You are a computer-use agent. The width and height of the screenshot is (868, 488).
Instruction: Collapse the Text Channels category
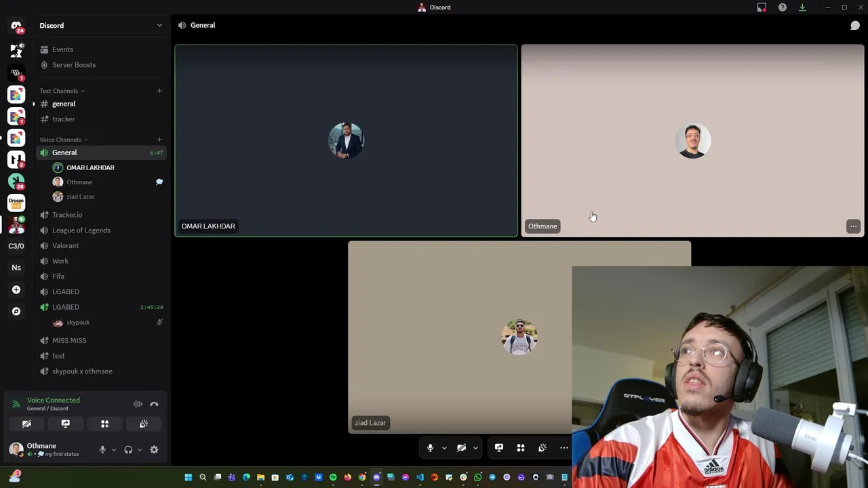62,91
